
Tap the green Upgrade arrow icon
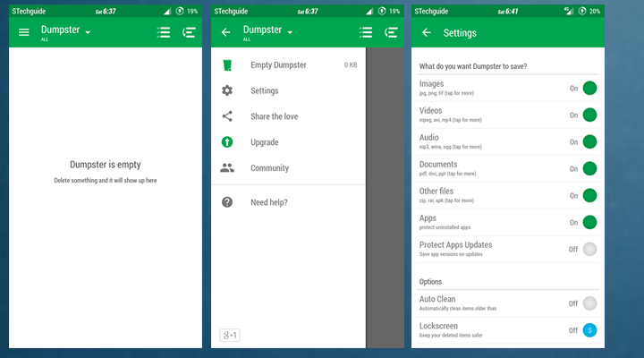point(227,142)
